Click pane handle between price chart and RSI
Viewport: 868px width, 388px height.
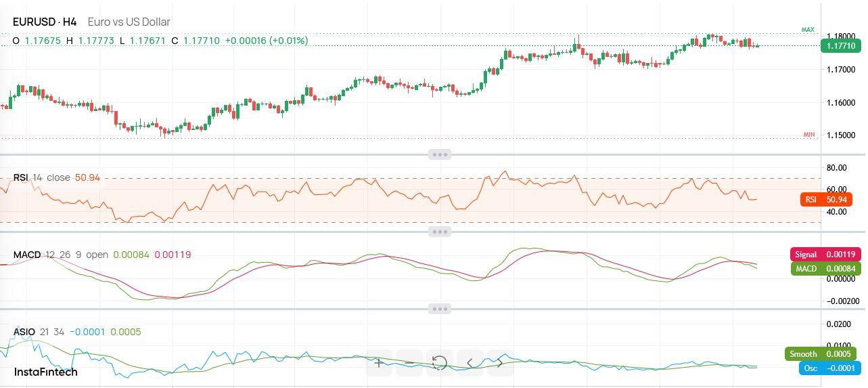pyautogui.click(x=440, y=154)
